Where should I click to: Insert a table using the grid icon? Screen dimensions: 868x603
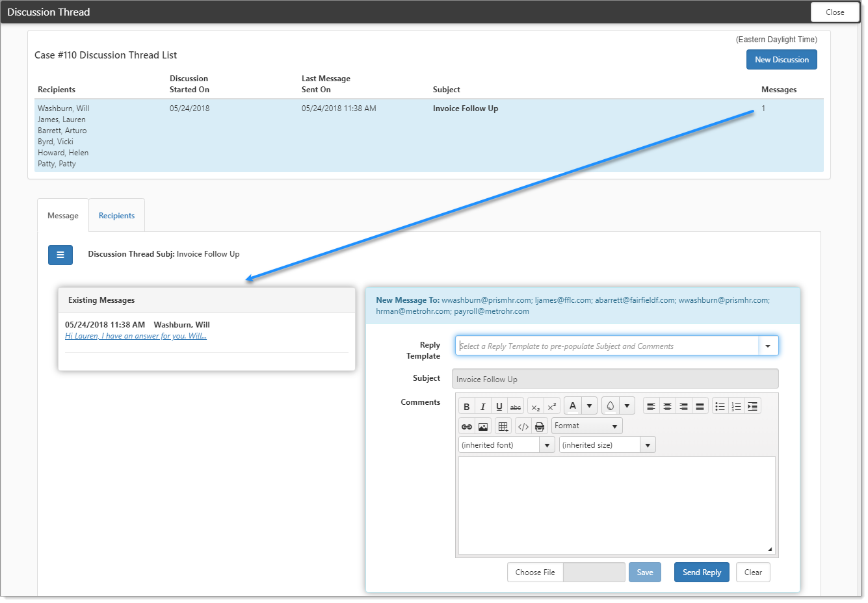click(503, 427)
